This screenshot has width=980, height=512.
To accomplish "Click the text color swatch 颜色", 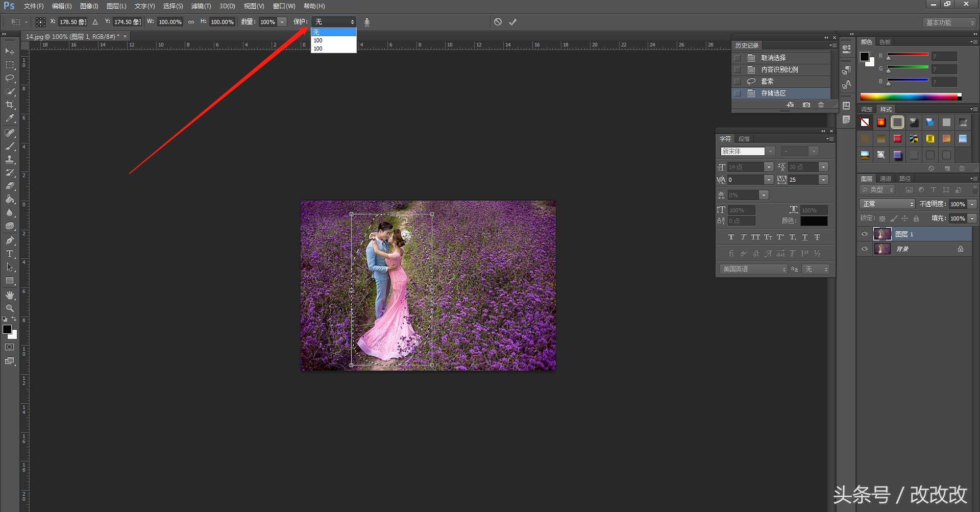I will (x=814, y=221).
